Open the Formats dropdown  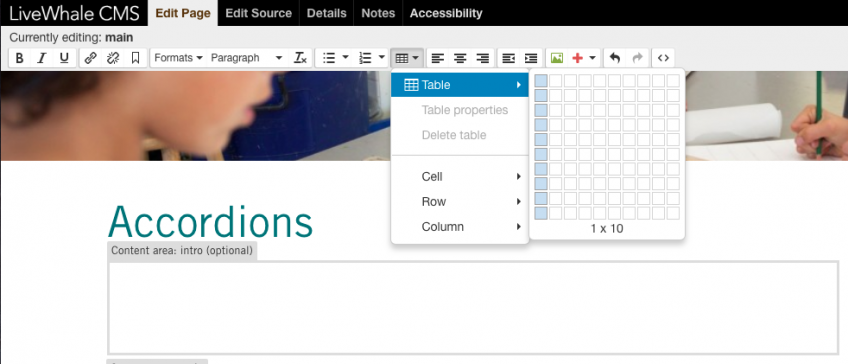point(178,58)
